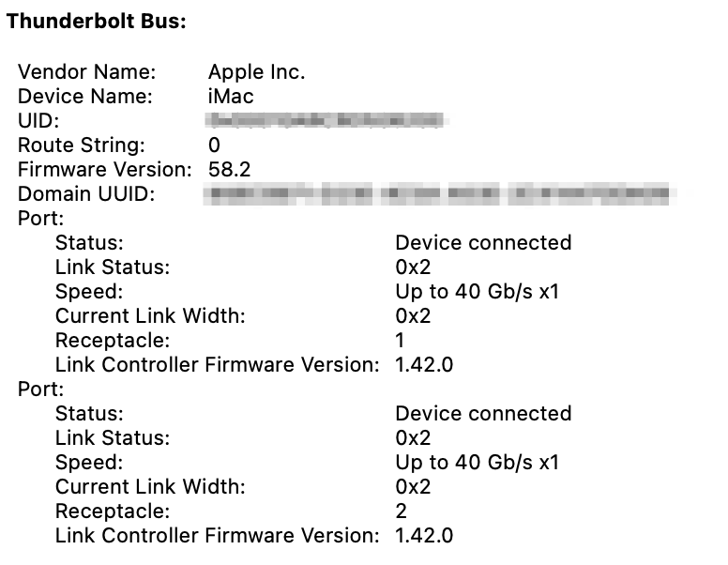The width and height of the screenshot is (728, 565).
Task: Click the Route String label
Action: pos(82,145)
